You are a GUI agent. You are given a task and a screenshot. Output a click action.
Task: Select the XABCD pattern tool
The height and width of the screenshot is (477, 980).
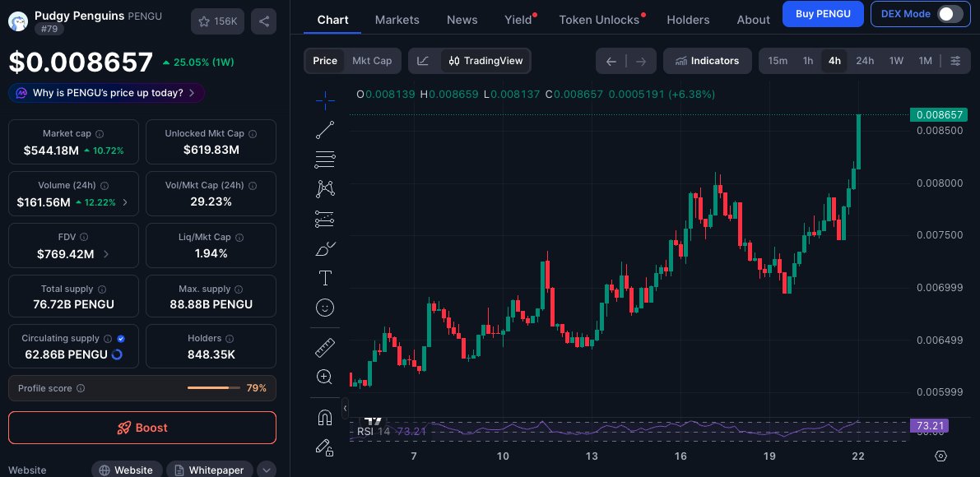pos(325,189)
